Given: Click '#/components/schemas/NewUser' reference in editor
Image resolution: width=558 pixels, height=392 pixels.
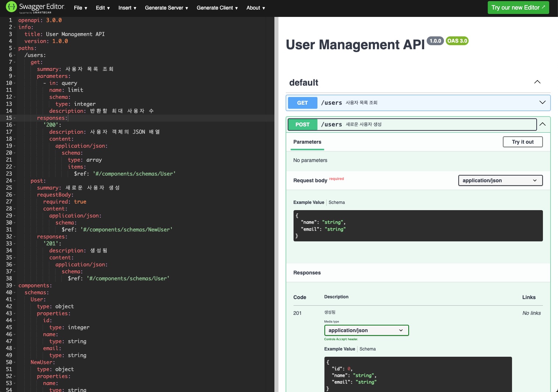Looking at the screenshot, I should pyautogui.click(x=127, y=230).
